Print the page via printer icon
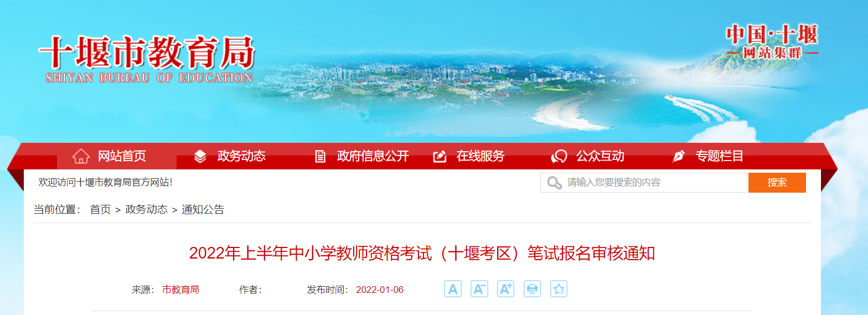868x315 pixels. coord(533,289)
